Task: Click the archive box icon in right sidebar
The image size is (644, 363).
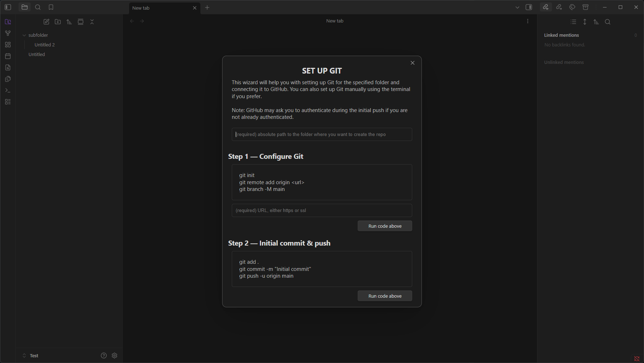Action: click(586, 7)
